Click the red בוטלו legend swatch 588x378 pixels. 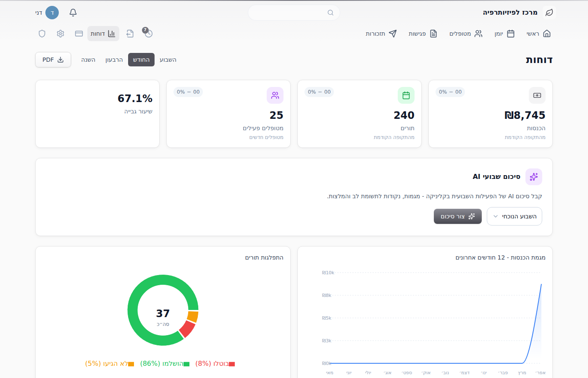[232, 364]
